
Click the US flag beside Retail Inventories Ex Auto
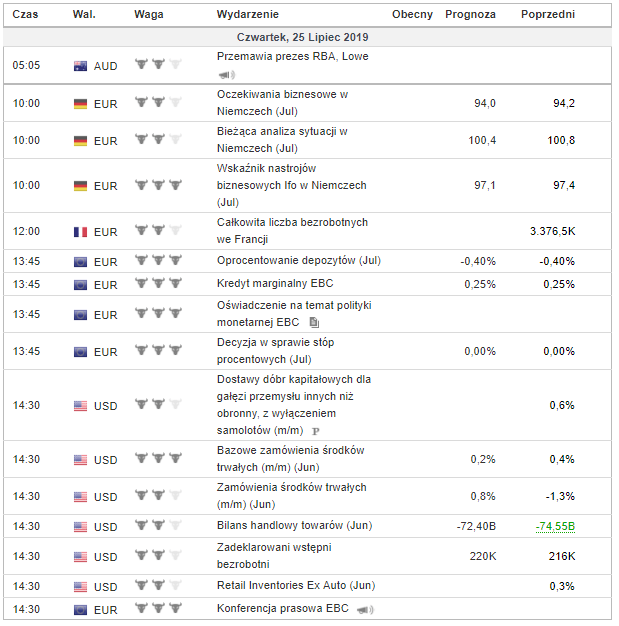click(x=80, y=586)
